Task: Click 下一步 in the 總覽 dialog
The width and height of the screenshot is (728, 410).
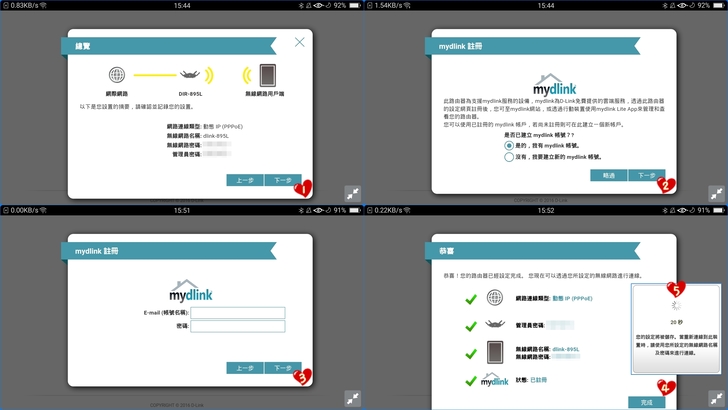Action: click(x=283, y=180)
